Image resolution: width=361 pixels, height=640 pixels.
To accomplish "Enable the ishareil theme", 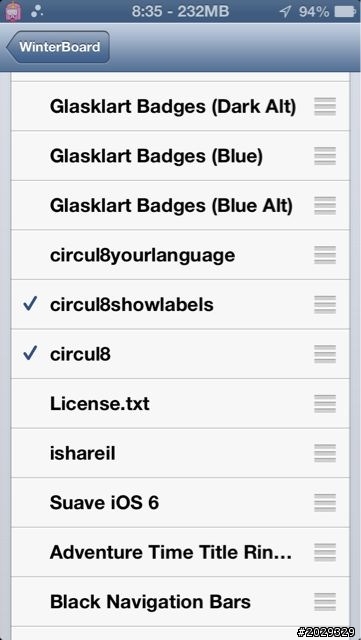I will point(180,453).
